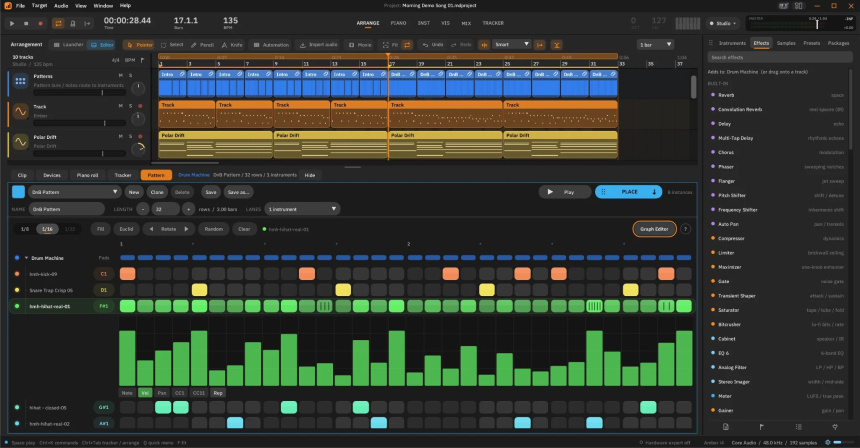The width and height of the screenshot is (860, 448).
Task: Arm record on the Track track
Action: pyautogui.click(x=140, y=106)
